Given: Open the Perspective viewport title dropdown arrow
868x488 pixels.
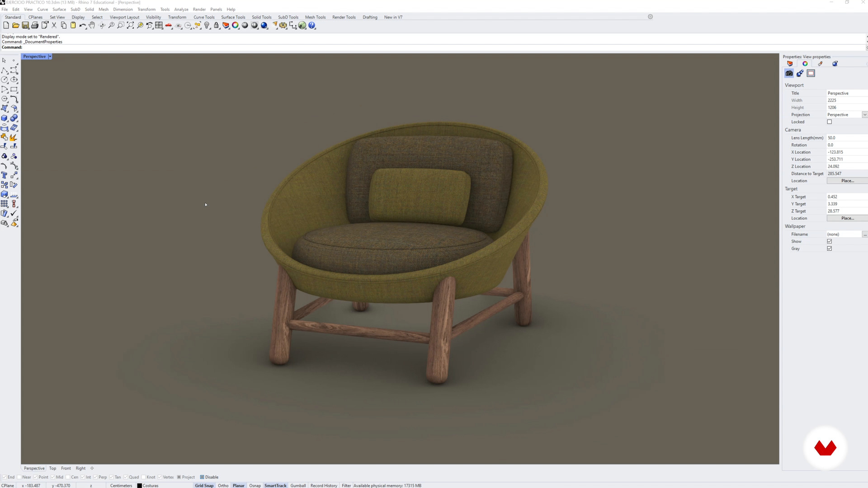Looking at the screenshot, I should coord(50,56).
